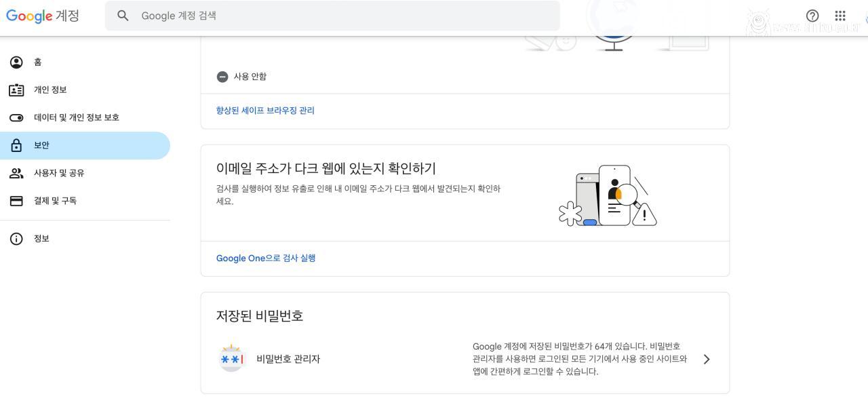The height and width of the screenshot is (399, 868).
Task: Click the 데이터 및 개인 정보 보호 toggle icon
Action: (x=16, y=118)
